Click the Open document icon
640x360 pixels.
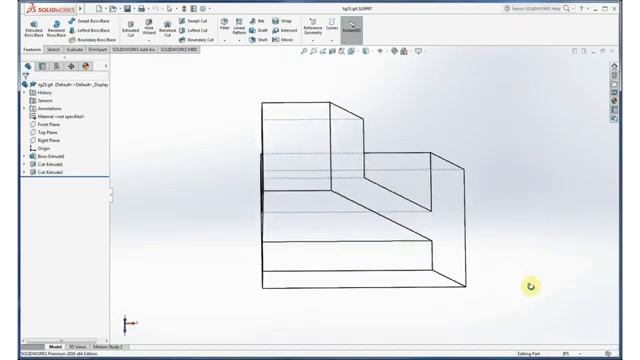coord(113,8)
